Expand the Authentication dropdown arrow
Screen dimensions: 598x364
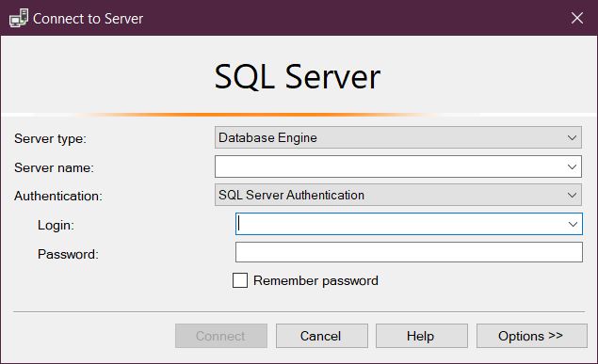[572, 195]
